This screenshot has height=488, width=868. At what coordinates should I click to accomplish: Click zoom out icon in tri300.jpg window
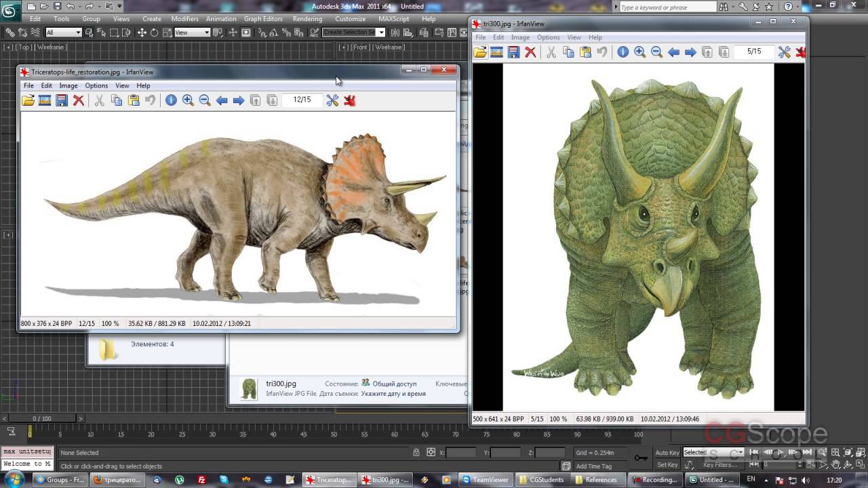point(656,52)
